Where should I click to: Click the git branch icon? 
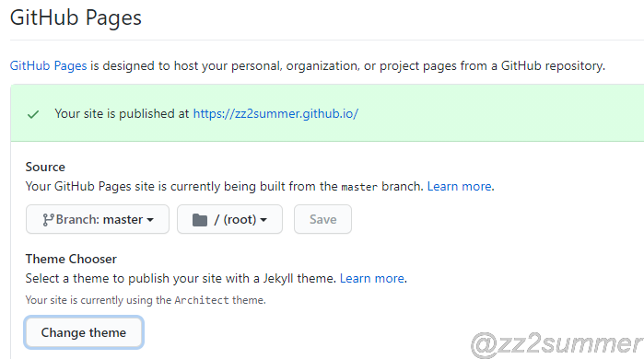[x=48, y=220]
